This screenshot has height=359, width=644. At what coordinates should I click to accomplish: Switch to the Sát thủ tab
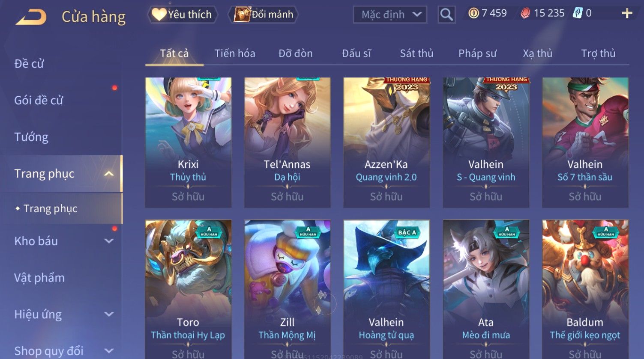(x=416, y=53)
